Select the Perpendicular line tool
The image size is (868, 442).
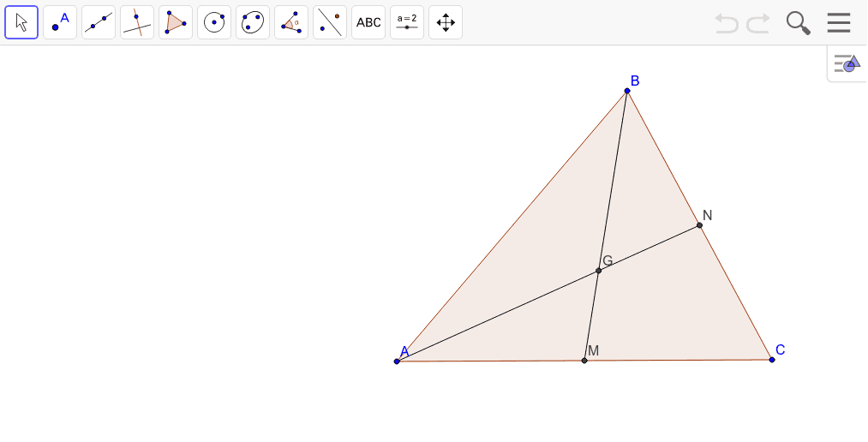137,22
